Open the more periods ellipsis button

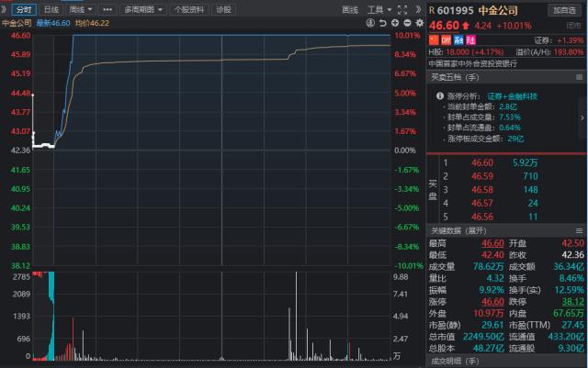(x=107, y=9)
